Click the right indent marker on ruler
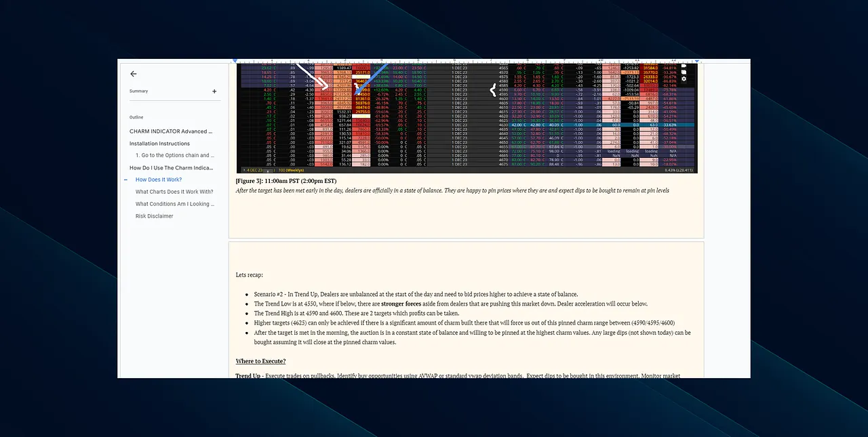Image resolution: width=868 pixels, height=437 pixels. 698,61
